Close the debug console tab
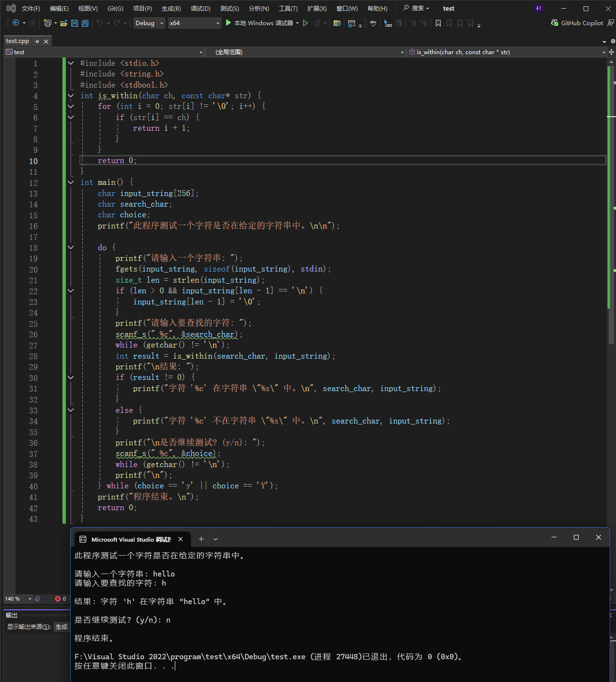The image size is (616, 682). (x=180, y=539)
